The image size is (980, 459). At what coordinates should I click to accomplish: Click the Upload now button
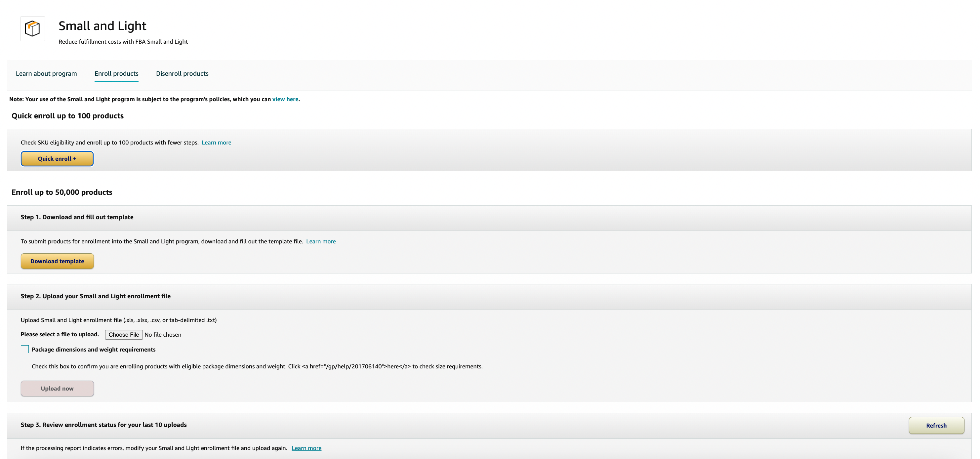57,389
